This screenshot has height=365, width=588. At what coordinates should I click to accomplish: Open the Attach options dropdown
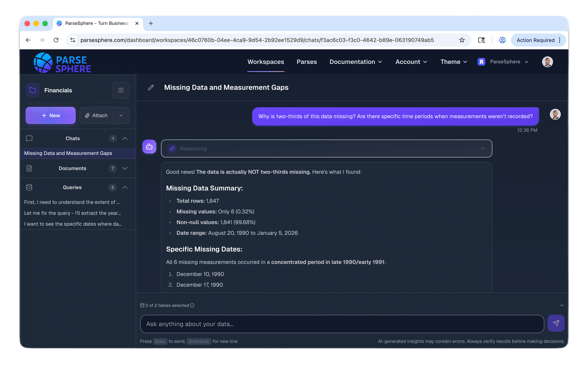(121, 115)
